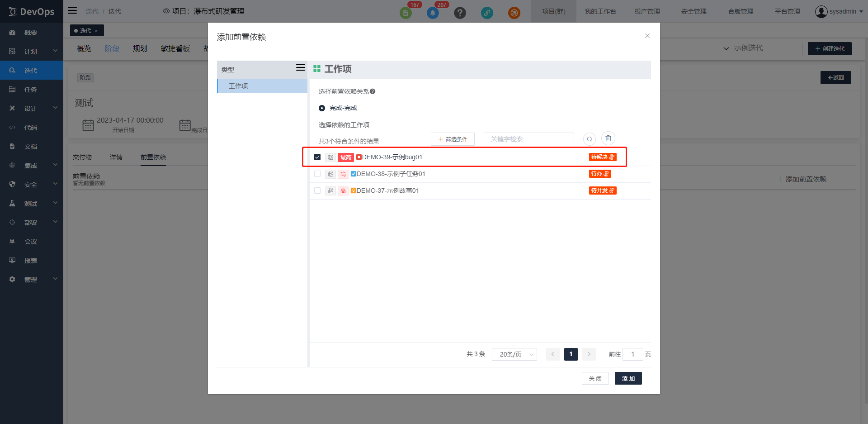Click the trash icon to clear filters

(608, 138)
